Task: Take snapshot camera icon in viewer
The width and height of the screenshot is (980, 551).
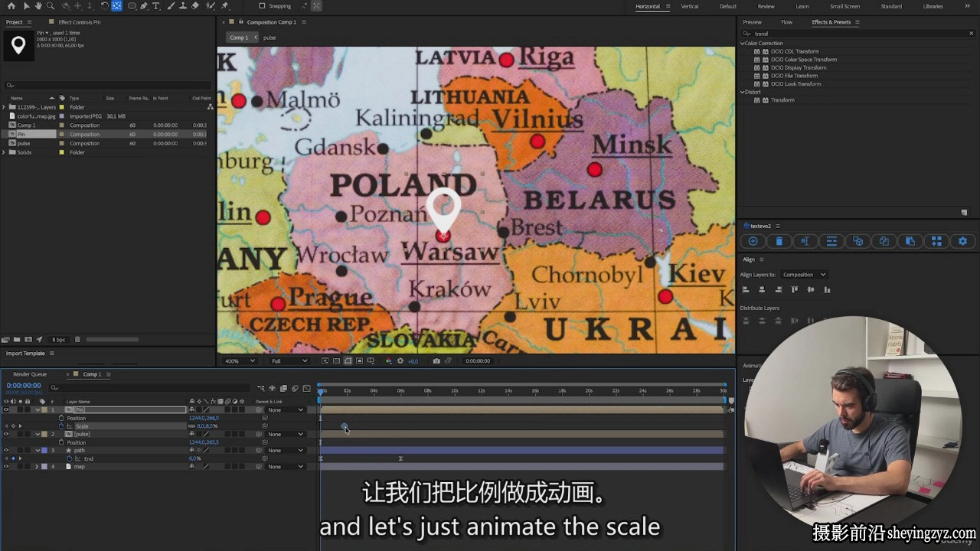Action: [x=436, y=360]
